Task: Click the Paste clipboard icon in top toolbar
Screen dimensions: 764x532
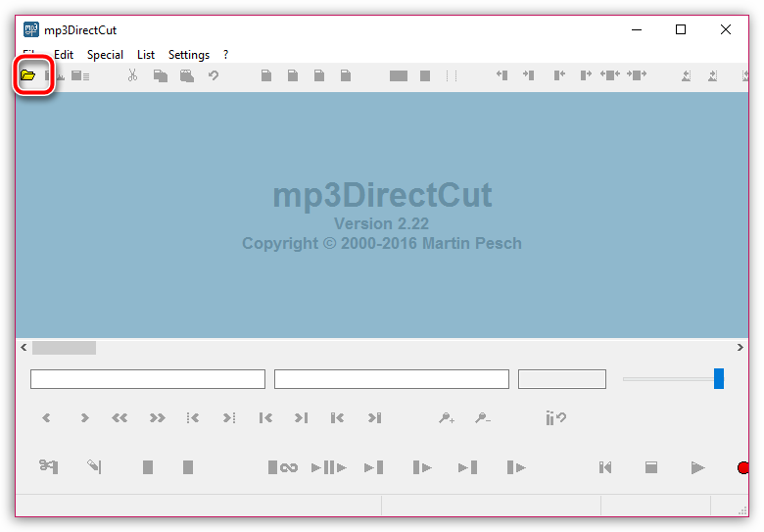Action: tap(187, 75)
